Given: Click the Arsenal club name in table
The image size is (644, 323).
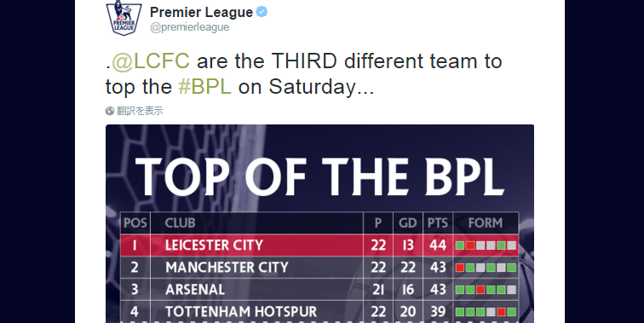Looking at the screenshot, I should coord(195,290).
